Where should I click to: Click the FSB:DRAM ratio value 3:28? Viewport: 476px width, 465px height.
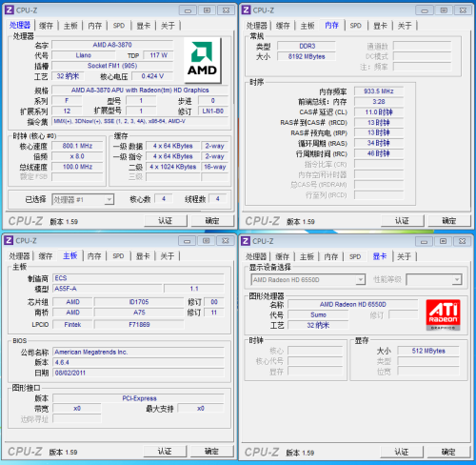(x=379, y=102)
